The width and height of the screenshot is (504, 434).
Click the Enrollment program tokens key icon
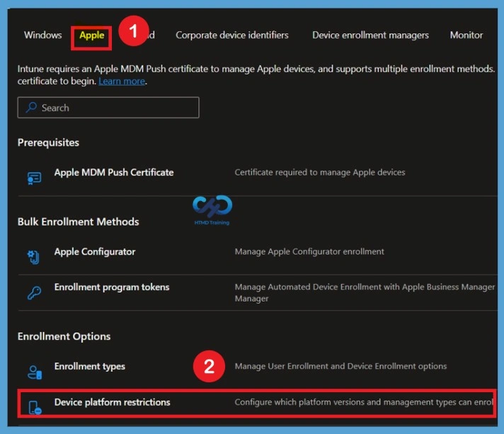pyautogui.click(x=34, y=293)
